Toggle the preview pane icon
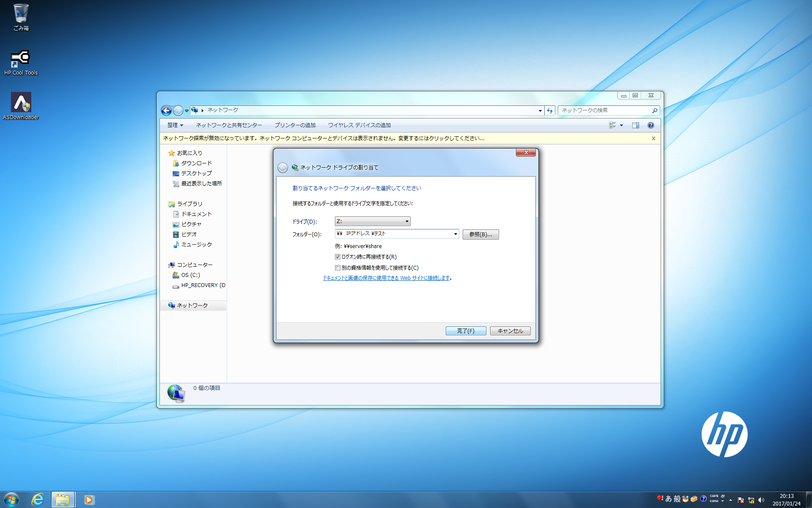 tap(635, 125)
